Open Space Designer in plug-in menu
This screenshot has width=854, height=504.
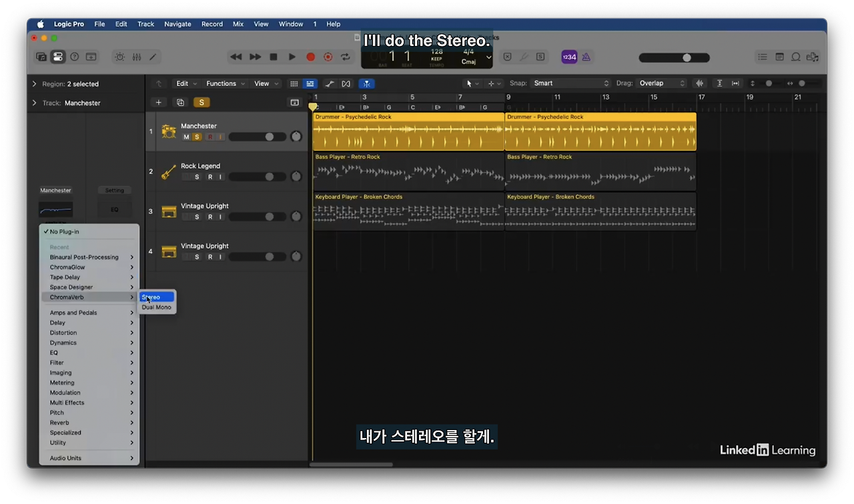(89, 287)
